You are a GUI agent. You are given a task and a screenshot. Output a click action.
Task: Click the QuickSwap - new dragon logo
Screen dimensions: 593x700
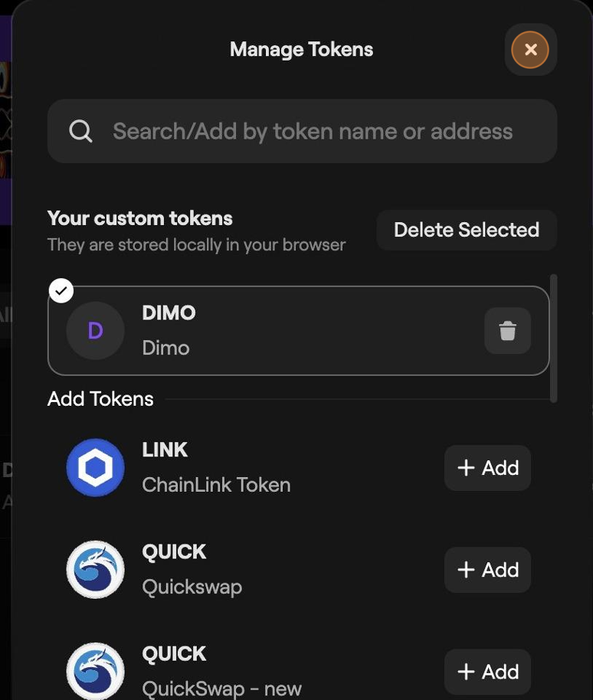[x=95, y=671]
